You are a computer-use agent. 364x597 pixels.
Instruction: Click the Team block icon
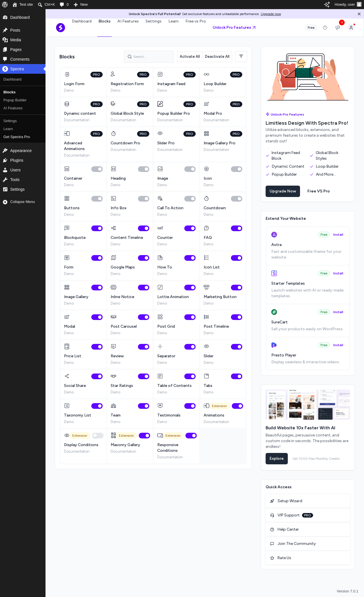tap(113, 406)
